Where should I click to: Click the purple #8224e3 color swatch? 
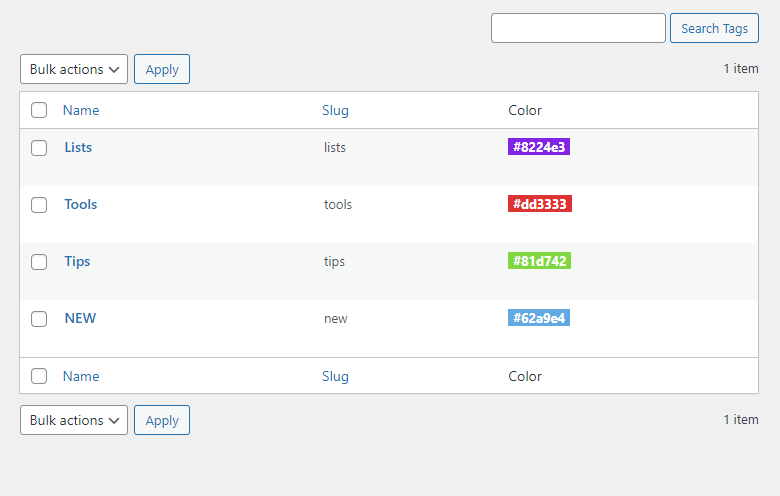coord(539,147)
